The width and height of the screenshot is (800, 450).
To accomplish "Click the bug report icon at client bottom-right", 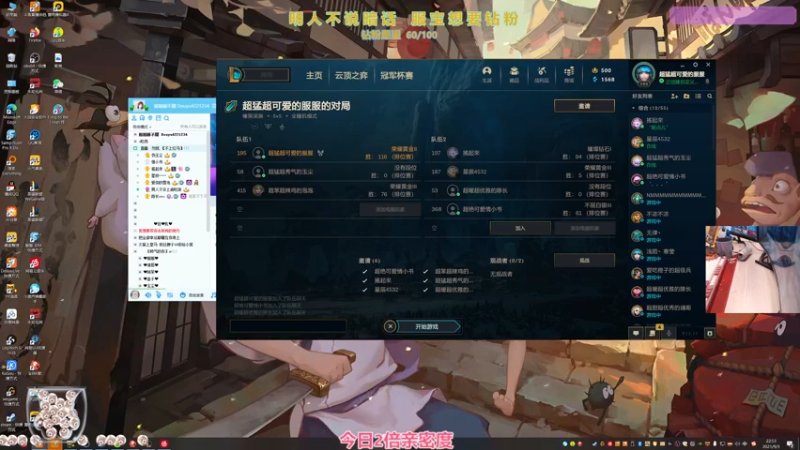I will (x=709, y=333).
